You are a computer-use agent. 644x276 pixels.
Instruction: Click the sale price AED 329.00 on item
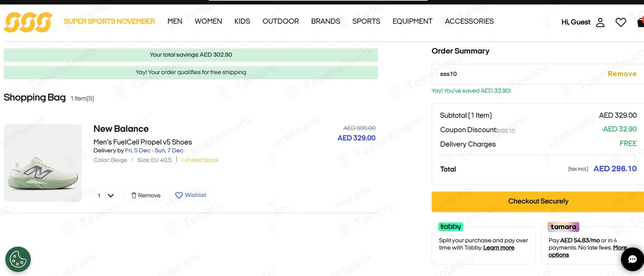click(356, 138)
